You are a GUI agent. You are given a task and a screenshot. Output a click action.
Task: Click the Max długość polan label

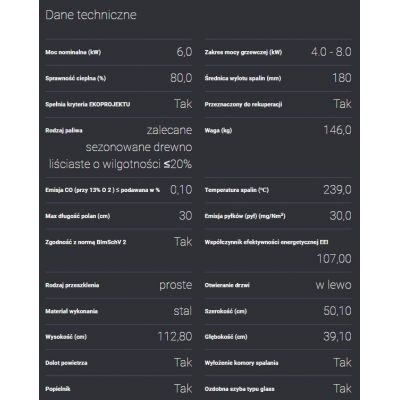click(78, 216)
